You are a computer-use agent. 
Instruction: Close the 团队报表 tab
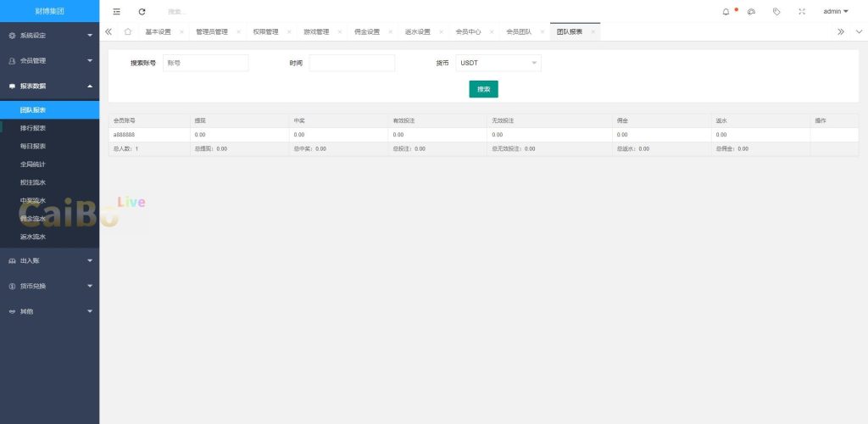593,31
